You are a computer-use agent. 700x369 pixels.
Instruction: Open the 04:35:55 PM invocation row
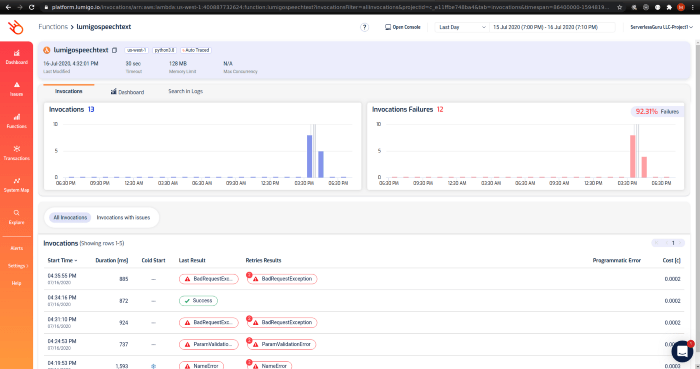pyautogui.click(x=364, y=279)
